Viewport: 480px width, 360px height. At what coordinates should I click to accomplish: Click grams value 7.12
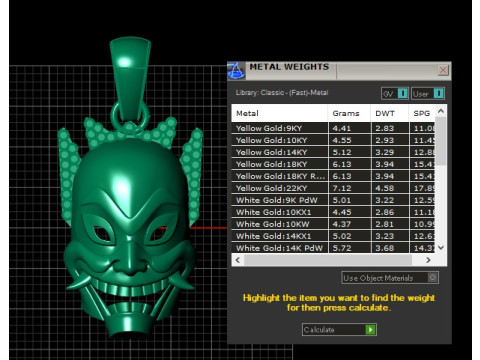click(342, 188)
